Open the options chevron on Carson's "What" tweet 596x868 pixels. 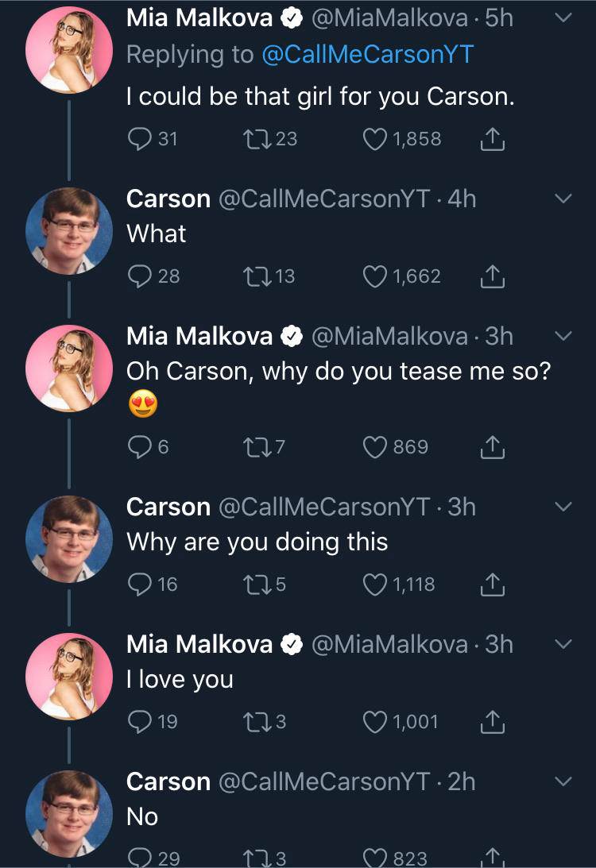pyautogui.click(x=563, y=199)
